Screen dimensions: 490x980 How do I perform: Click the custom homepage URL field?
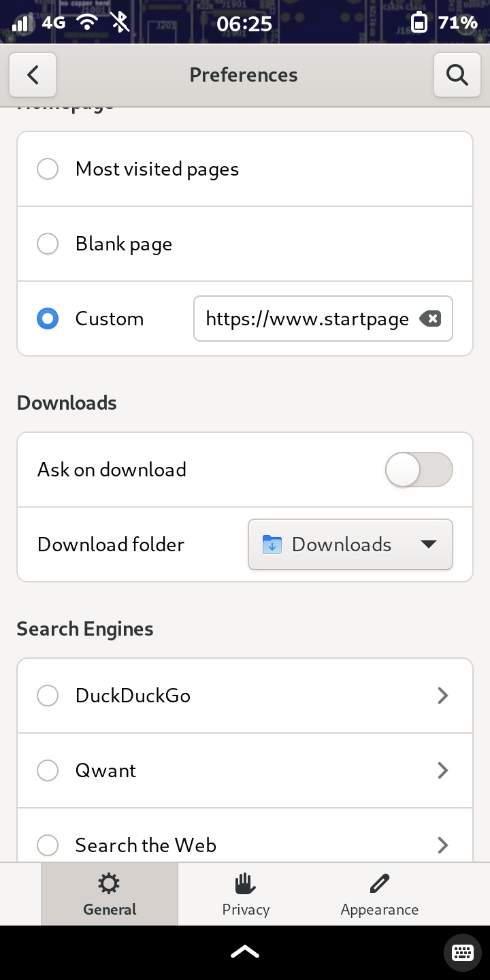click(323, 318)
